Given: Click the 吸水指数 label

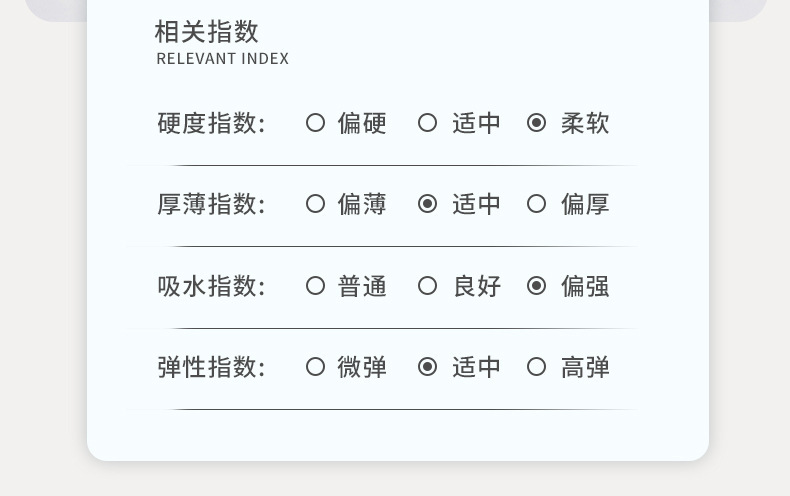Looking at the screenshot, I should (x=211, y=286).
